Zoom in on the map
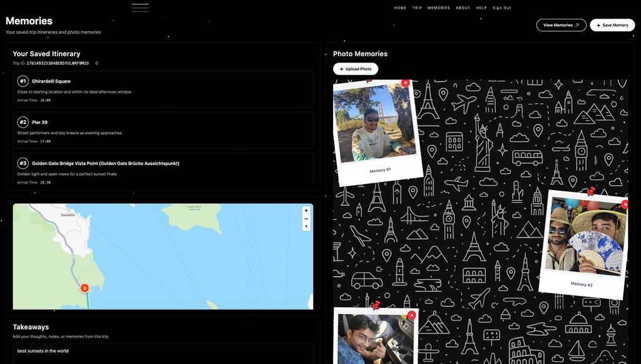 (306, 210)
